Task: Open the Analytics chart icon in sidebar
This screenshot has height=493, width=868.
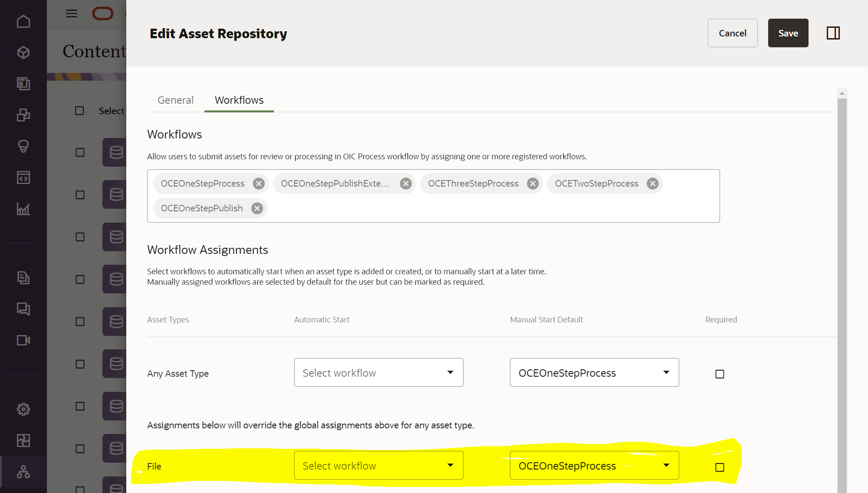Action: click(x=23, y=209)
